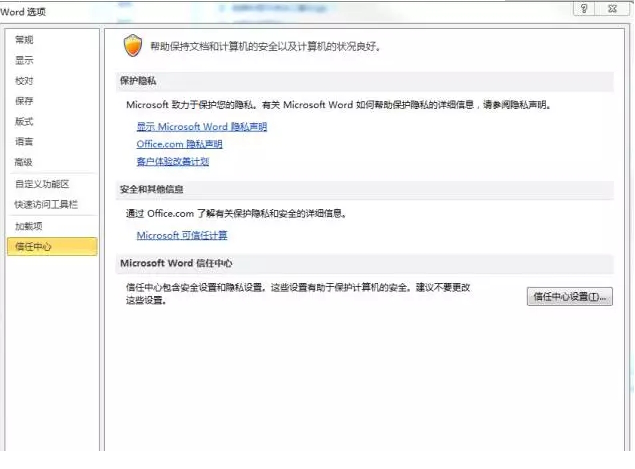Screen dimensions: 635x469
Task: Open the 客户体验改善计划 link
Action: 173,162
